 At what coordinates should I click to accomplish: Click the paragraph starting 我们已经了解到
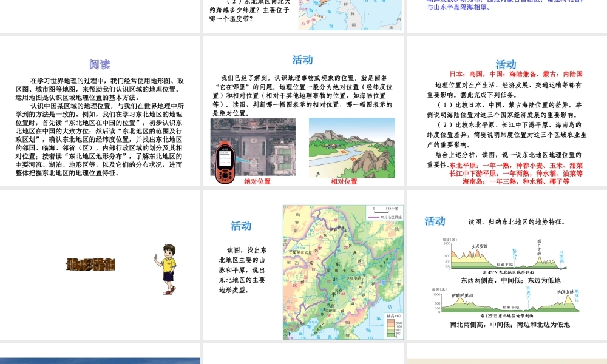[302, 95]
